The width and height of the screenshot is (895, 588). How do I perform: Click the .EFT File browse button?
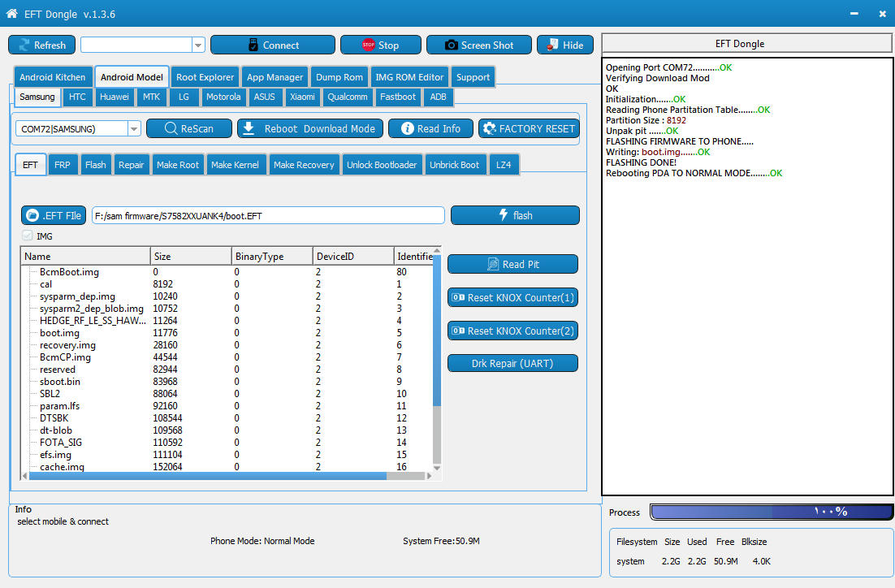tap(54, 216)
